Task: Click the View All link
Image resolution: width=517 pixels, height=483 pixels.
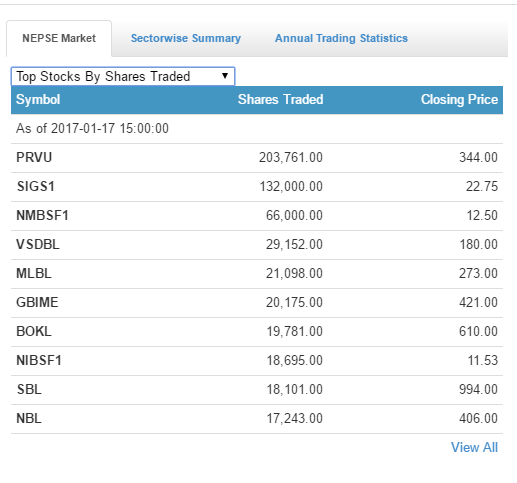Action: [x=474, y=447]
